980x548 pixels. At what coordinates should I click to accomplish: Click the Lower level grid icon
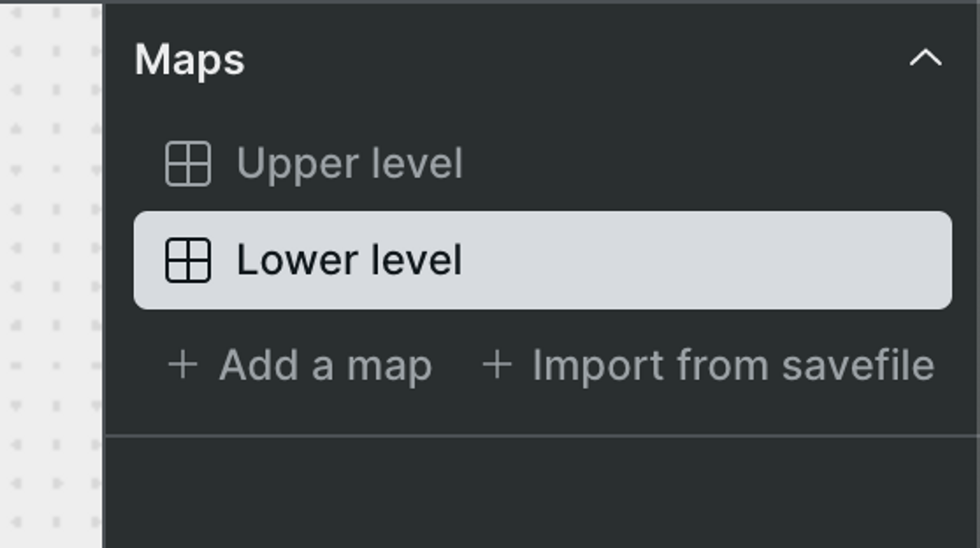[x=188, y=260]
